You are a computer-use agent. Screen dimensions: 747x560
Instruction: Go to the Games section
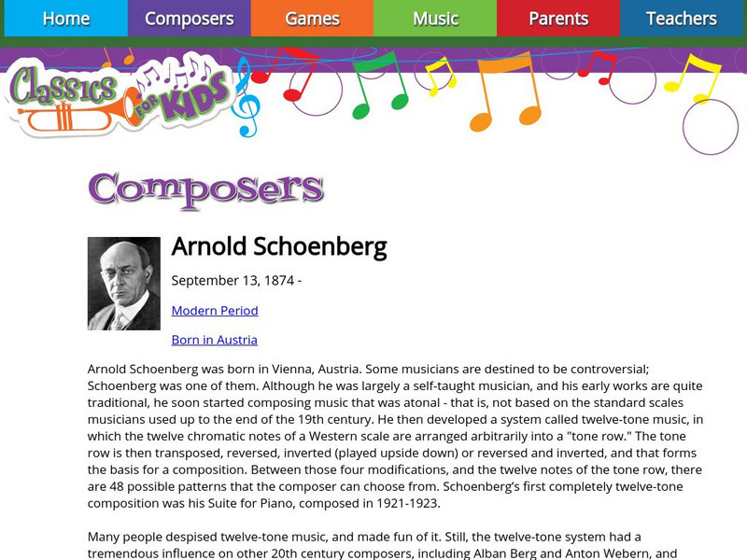point(312,18)
